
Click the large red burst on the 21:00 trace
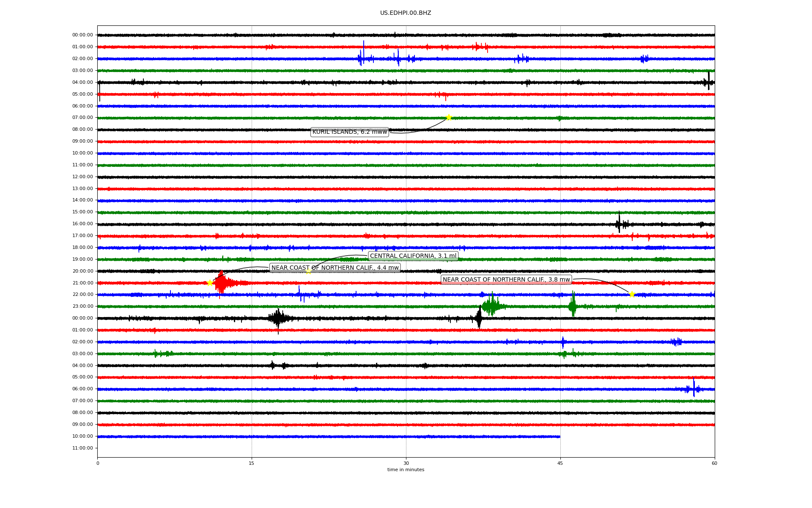(x=221, y=283)
